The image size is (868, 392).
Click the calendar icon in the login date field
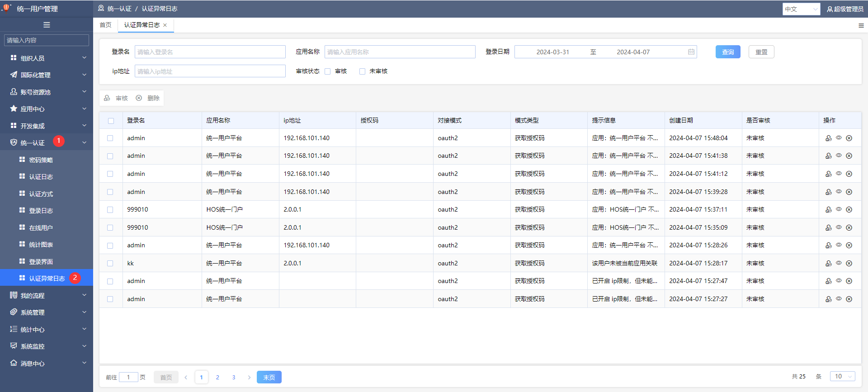[x=691, y=52]
